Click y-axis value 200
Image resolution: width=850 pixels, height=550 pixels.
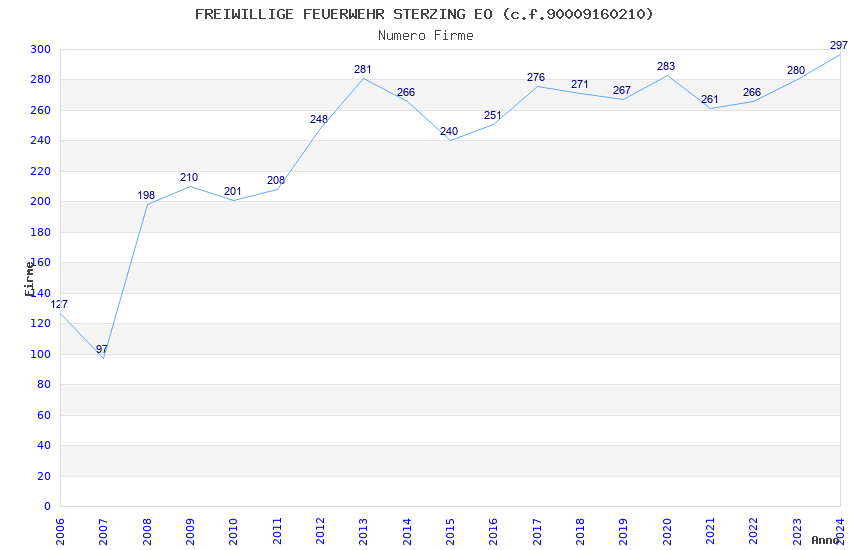pyautogui.click(x=41, y=202)
